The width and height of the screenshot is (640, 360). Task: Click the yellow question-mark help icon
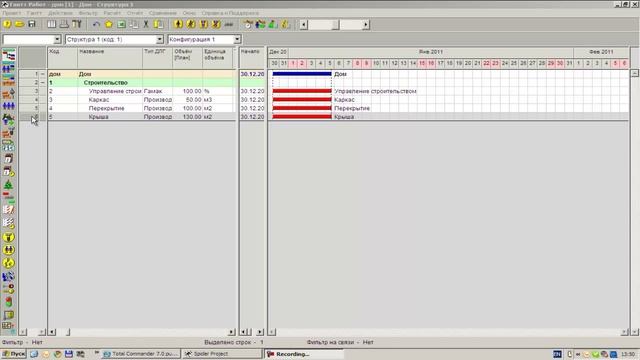point(7,24)
